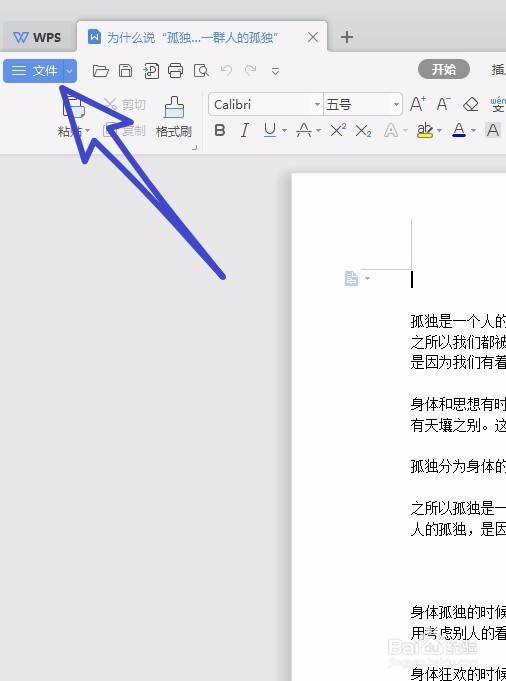Add a new tab with plus button
Viewport: 506px width, 681px height.
[347, 37]
